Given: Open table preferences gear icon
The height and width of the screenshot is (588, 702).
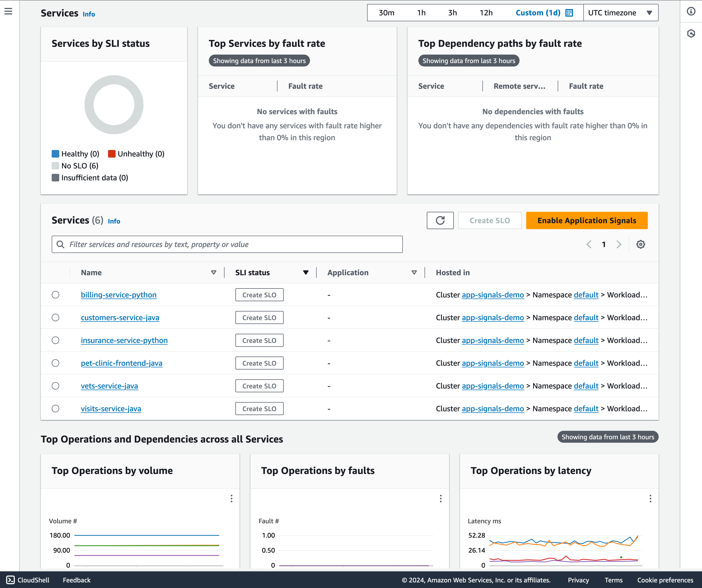Looking at the screenshot, I should [x=641, y=244].
